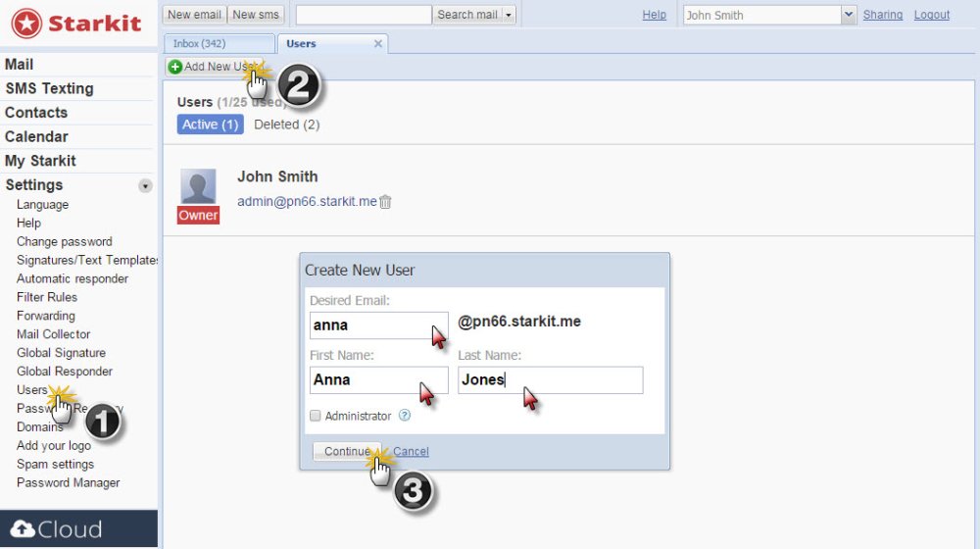Enable the Administrator checkbox
This screenshot has height=549, width=980.
pos(315,416)
